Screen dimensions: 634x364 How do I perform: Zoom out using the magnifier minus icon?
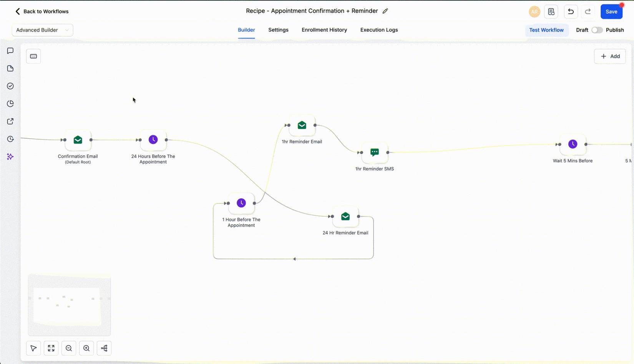click(68, 348)
